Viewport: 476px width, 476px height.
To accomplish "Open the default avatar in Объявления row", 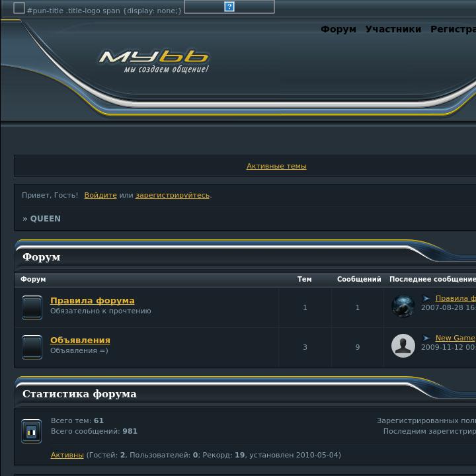I will pos(403,346).
